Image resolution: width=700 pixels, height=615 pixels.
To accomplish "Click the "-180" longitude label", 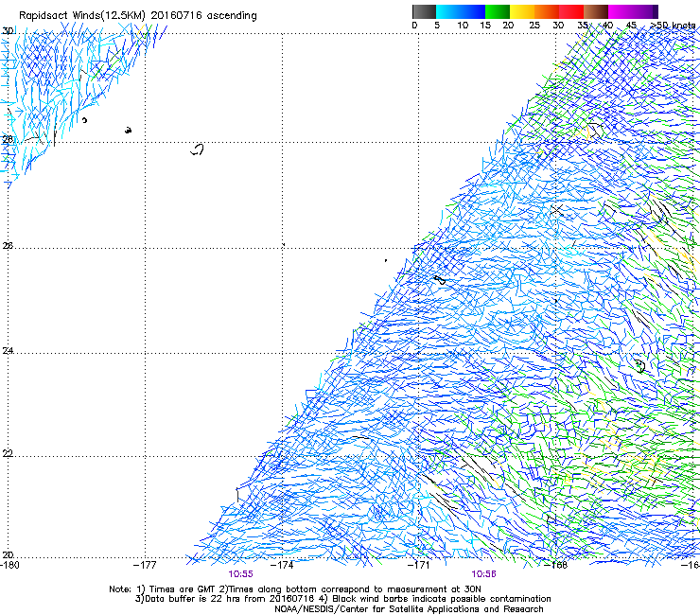I will coord(10,565).
